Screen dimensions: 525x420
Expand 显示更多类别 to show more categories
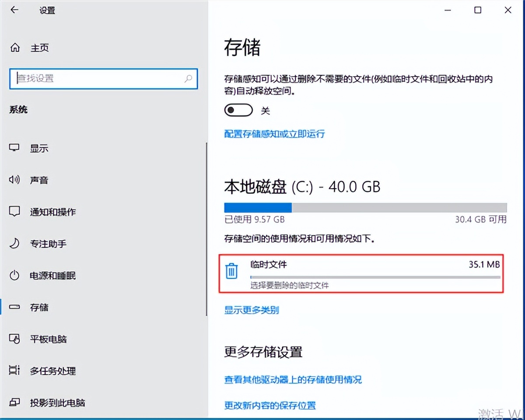pyautogui.click(x=251, y=310)
